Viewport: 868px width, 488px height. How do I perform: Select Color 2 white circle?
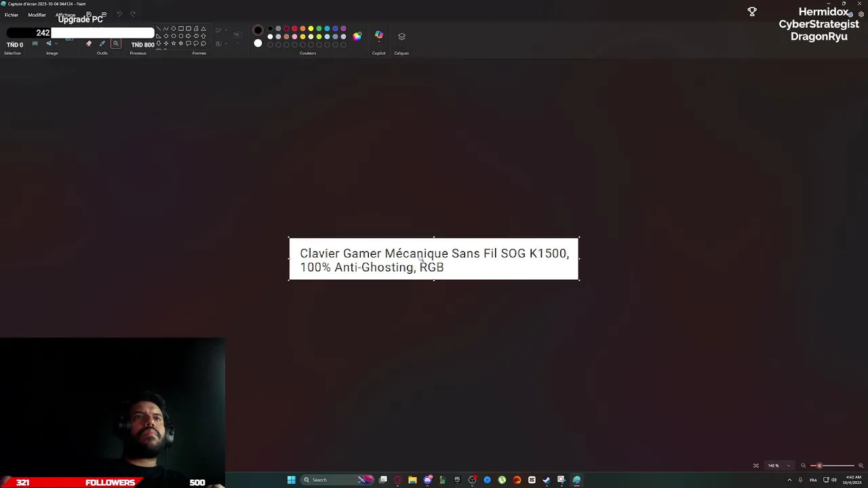tap(258, 43)
